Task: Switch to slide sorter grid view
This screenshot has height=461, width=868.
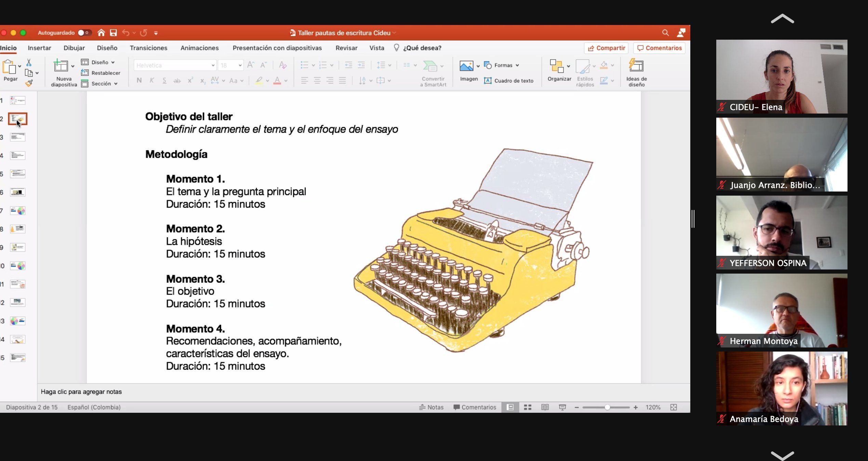Action: pos(528,407)
